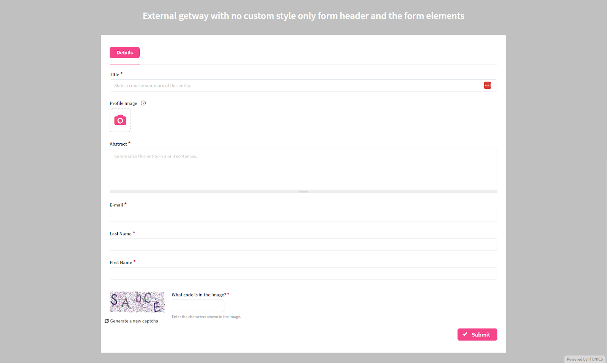Image resolution: width=607 pixels, height=364 pixels.
Task: Click the E-mail field label
Action: point(116,205)
